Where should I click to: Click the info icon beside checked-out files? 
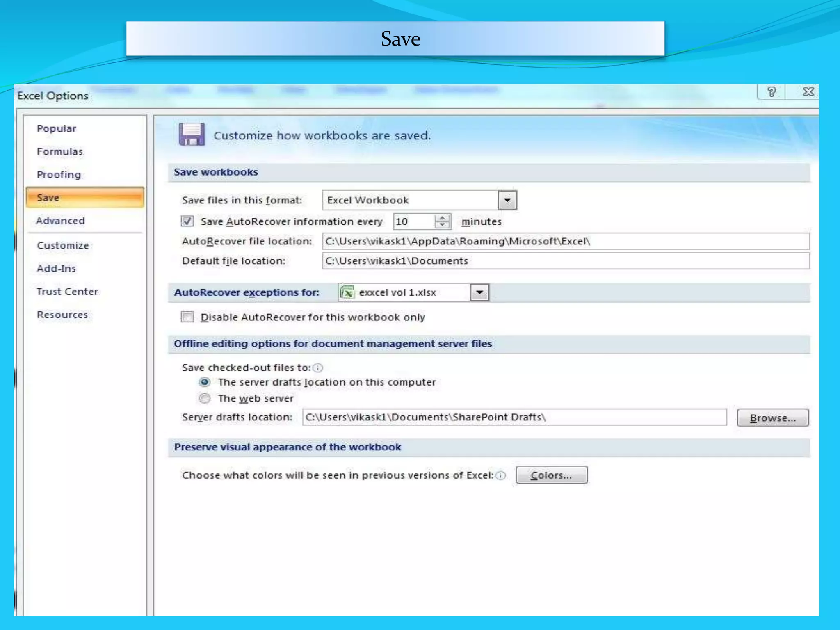[x=317, y=368]
